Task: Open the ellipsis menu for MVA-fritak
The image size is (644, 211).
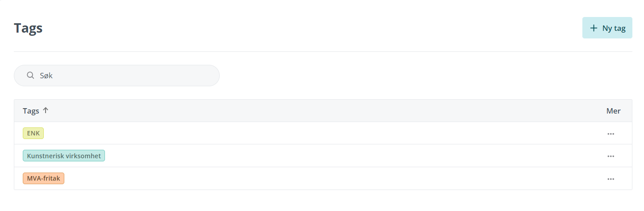Action: pyautogui.click(x=611, y=179)
